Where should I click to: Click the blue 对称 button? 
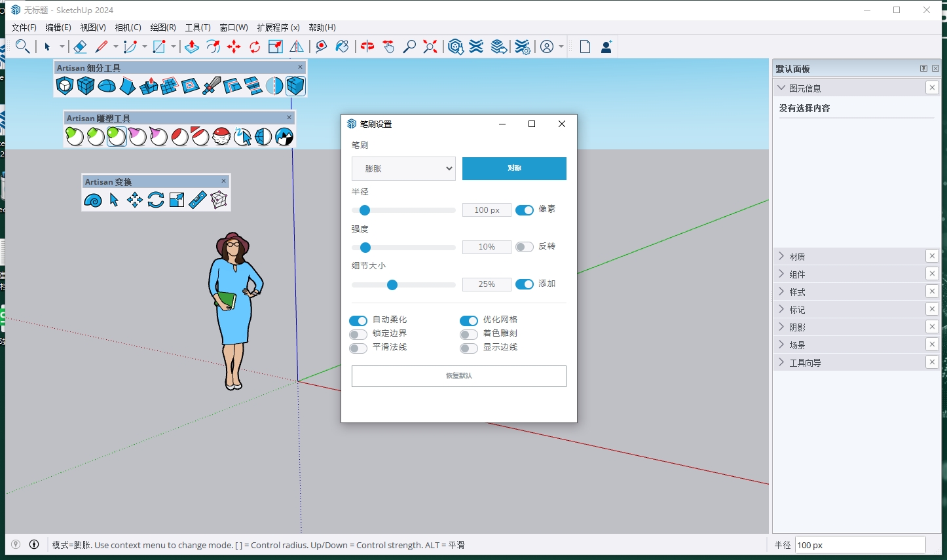tap(514, 168)
